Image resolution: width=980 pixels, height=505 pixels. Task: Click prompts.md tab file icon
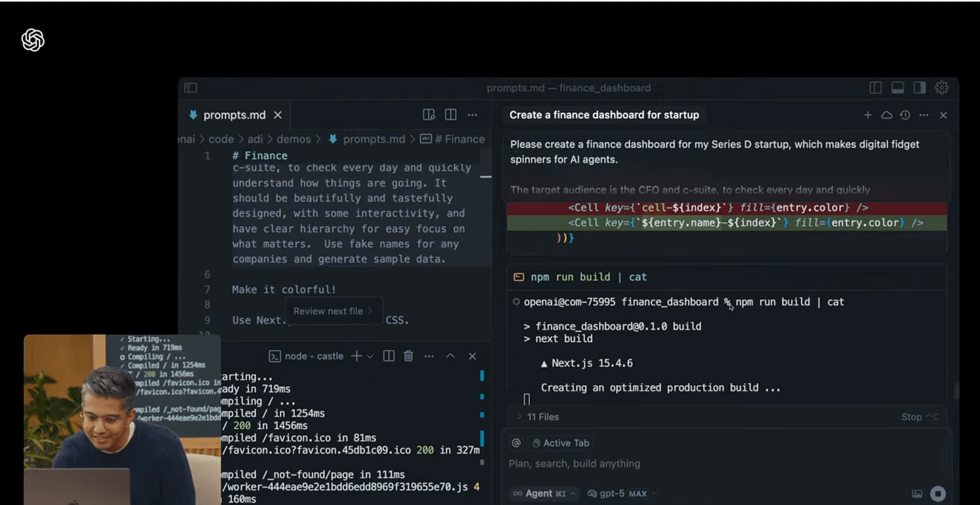pyautogui.click(x=193, y=114)
